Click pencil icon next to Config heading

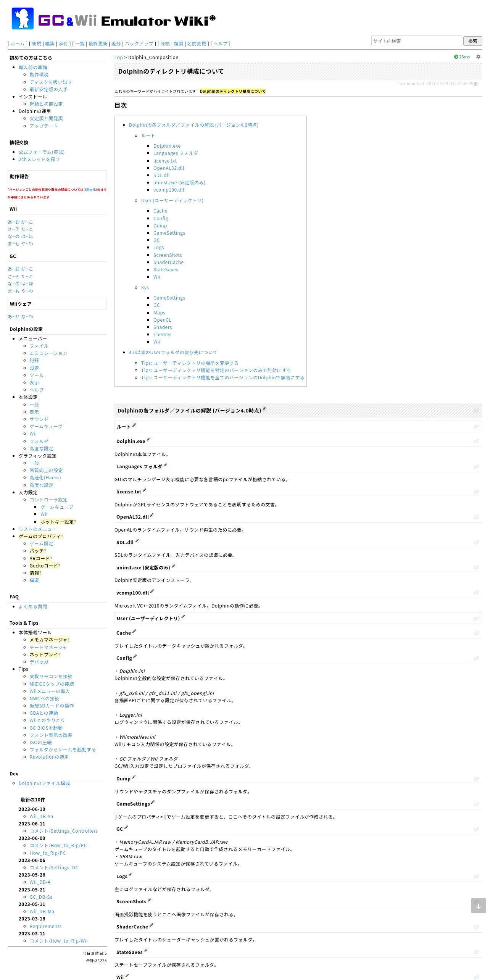[135, 657]
